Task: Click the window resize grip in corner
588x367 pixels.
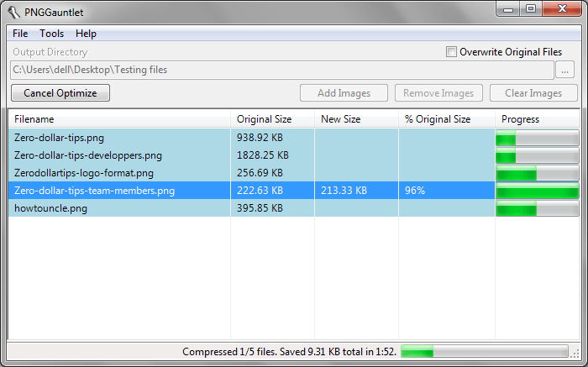Action: (x=576, y=355)
